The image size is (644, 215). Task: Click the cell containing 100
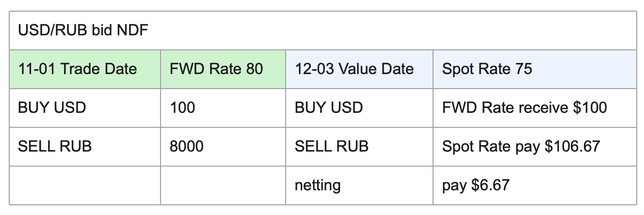pyautogui.click(x=182, y=107)
